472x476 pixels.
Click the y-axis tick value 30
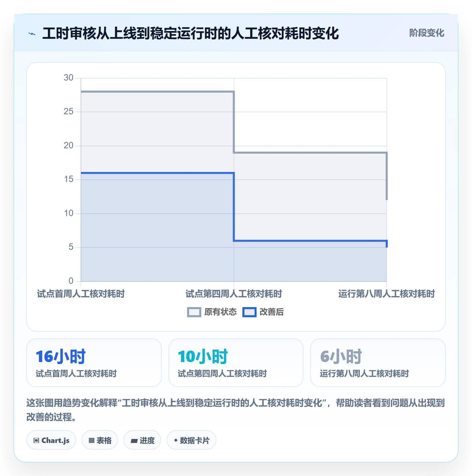pyautogui.click(x=68, y=78)
